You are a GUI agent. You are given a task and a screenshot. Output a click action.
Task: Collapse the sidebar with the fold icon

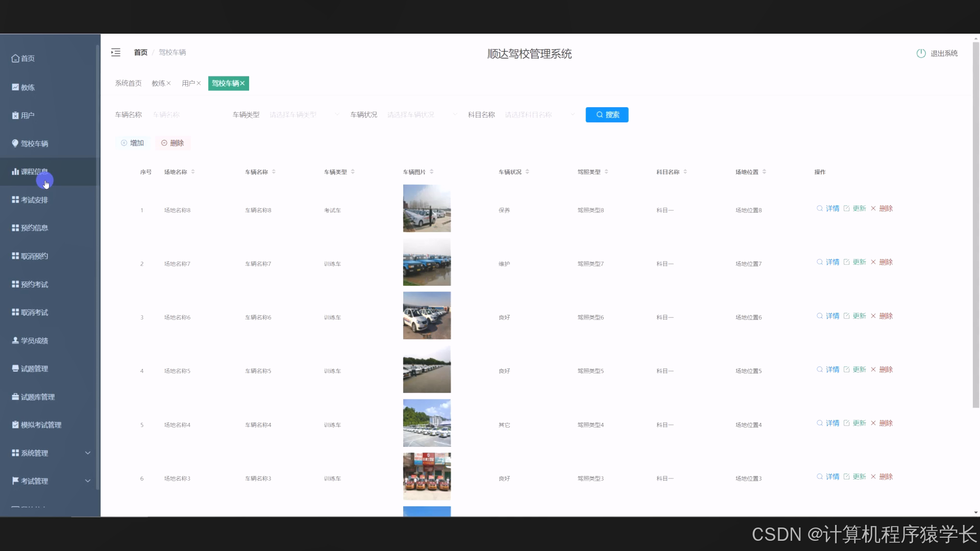[x=116, y=53]
